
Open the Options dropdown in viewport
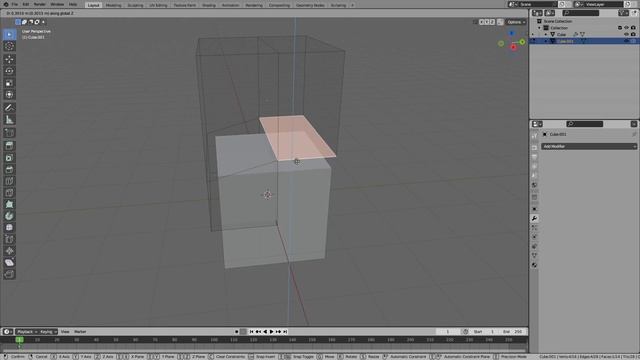pos(516,22)
